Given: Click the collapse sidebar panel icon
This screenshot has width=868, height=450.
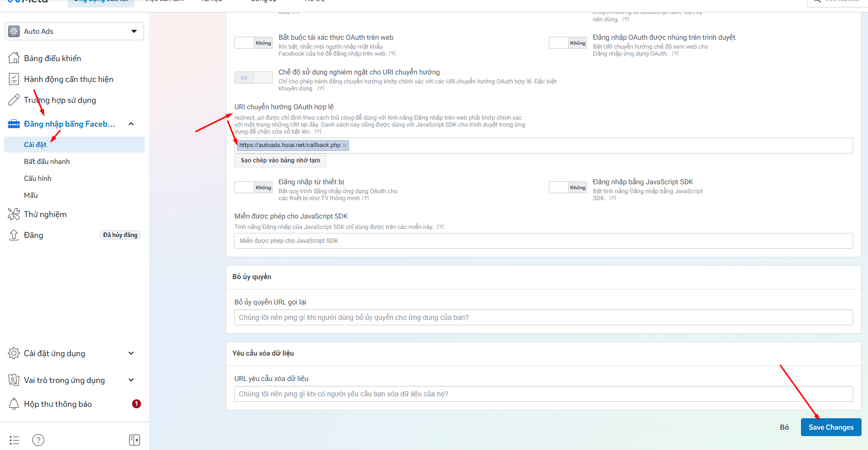Looking at the screenshot, I should 135,440.
